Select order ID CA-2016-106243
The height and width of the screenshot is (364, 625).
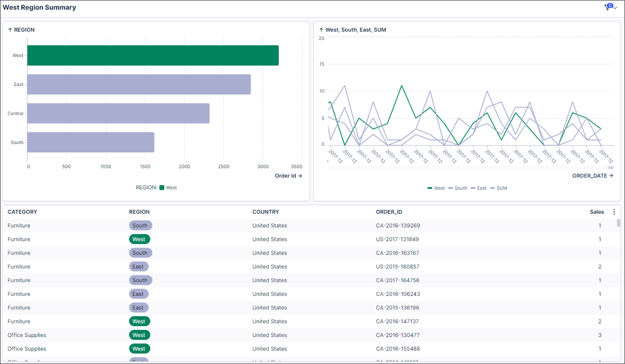pyautogui.click(x=398, y=294)
